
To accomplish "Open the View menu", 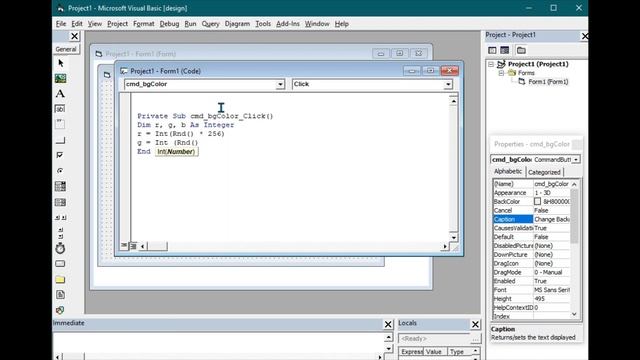I will 95,24.
